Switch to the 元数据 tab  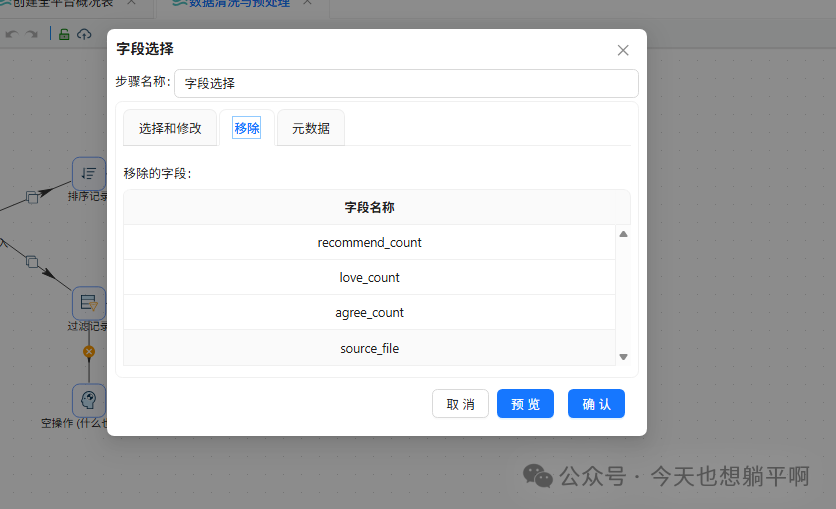311,128
